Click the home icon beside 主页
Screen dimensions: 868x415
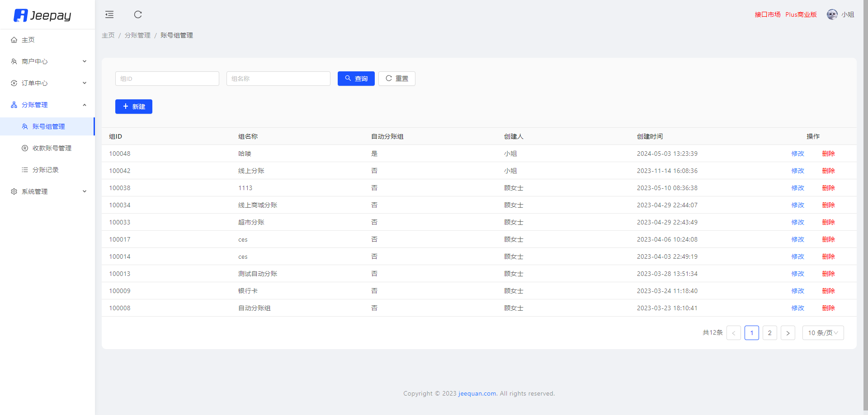[14, 40]
